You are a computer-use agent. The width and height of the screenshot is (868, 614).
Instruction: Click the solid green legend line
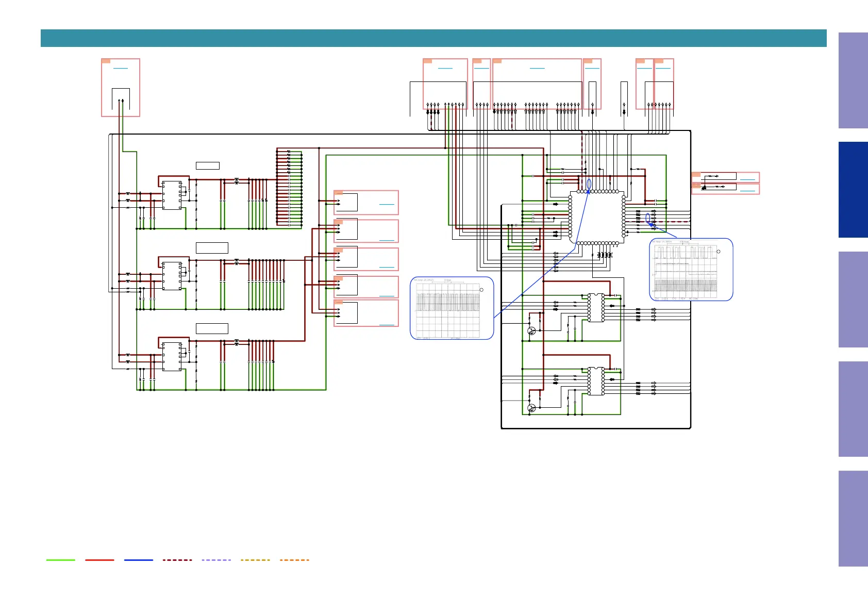coord(60,560)
